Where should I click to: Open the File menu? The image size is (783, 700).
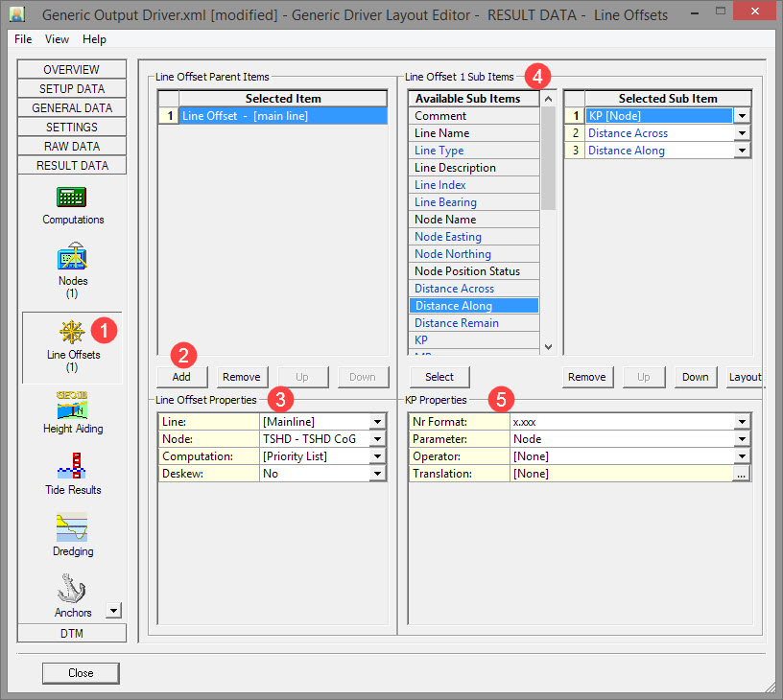click(x=23, y=39)
